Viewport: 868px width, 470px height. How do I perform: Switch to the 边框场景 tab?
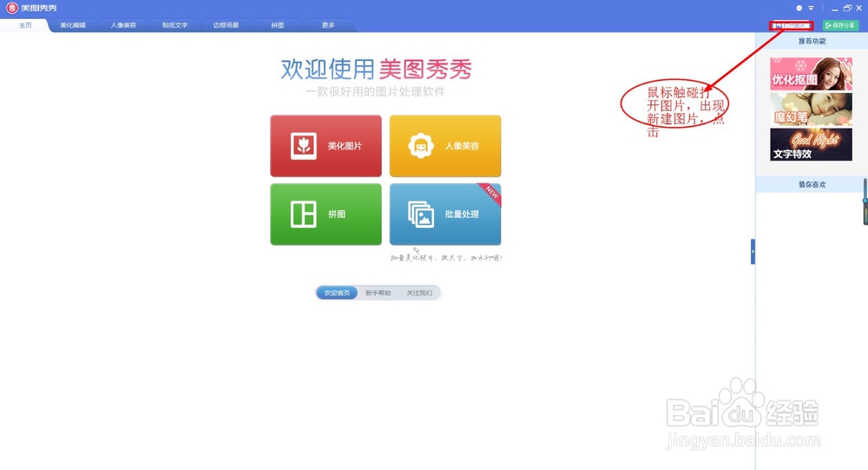(x=226, y=25)
